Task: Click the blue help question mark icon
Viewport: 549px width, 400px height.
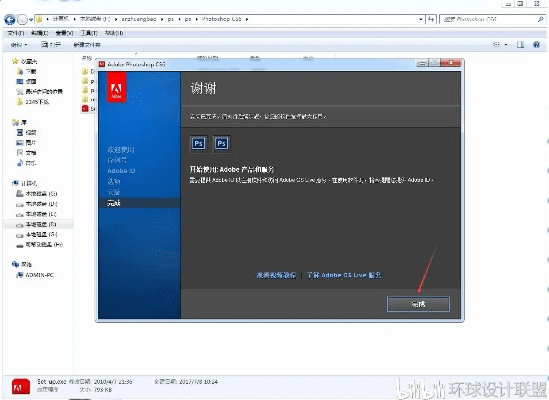Action: 536,44
